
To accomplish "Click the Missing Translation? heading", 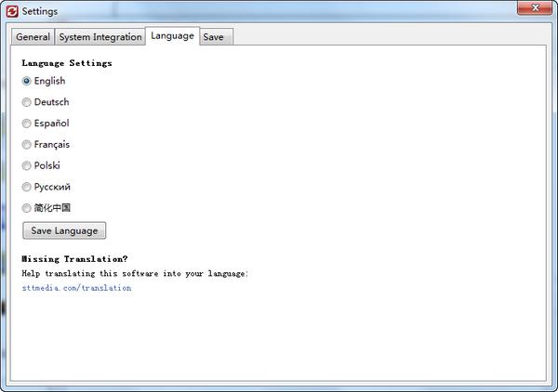I will (74, 259).
